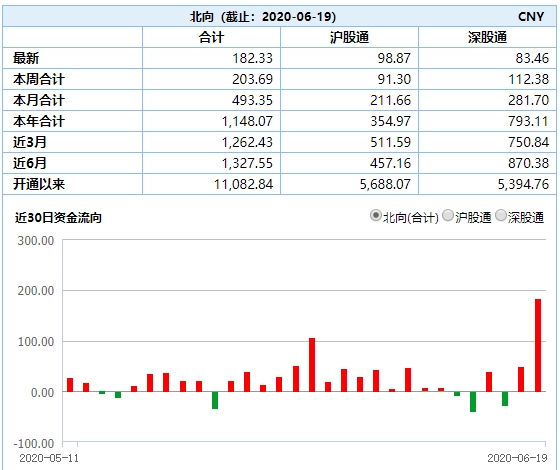Viewport: 560px width, 470px height.
Task: Select the 沪股通 radio button
Action: [448, 215]
